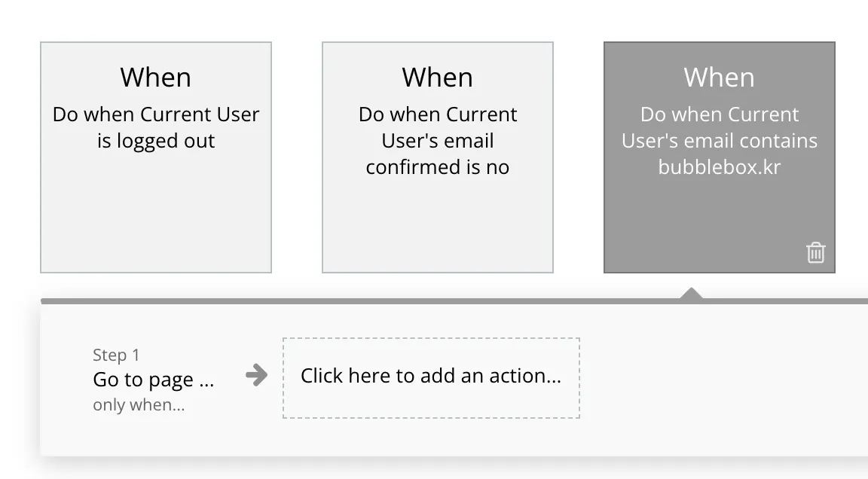Click the blank canvas between the last two events
The height and width of the screenshot is (479, 868).
pyautogui.click(x=579, y=157)
